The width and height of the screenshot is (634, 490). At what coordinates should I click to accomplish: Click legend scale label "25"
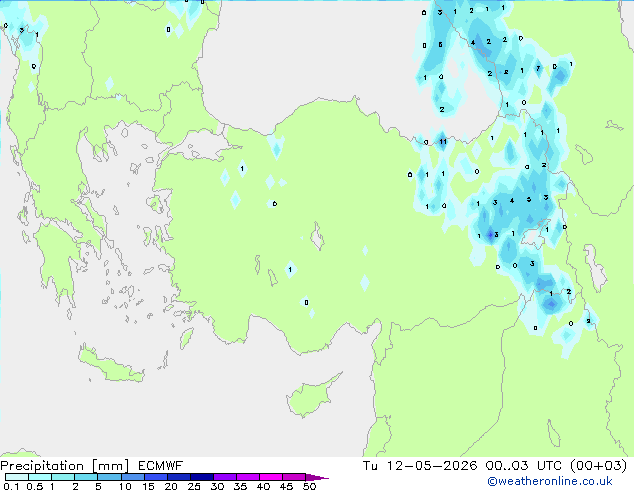(x=194, y=486)
